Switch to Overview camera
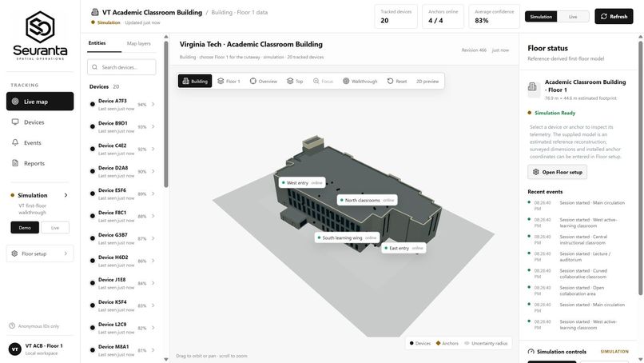644x363 pixels. click(x=264, y=81)
